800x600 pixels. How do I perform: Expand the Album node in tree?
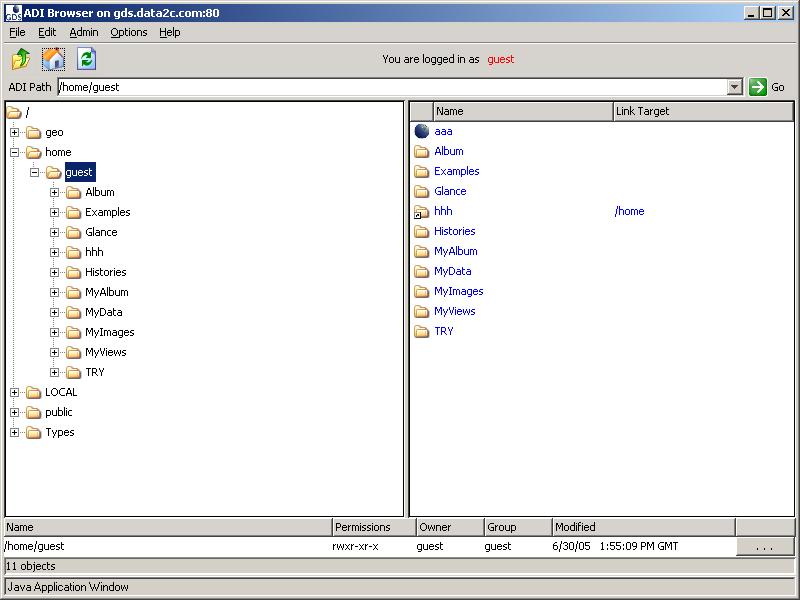click(55, 192)
